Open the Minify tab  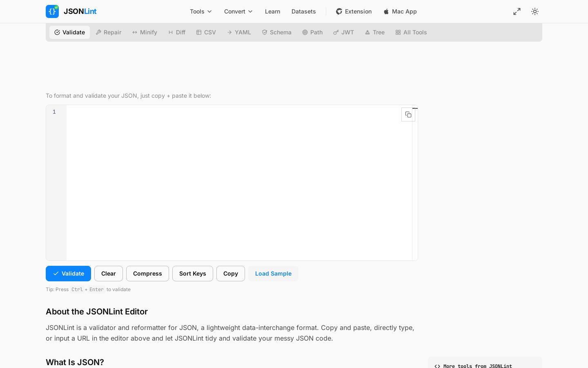(x=145, y=32)
